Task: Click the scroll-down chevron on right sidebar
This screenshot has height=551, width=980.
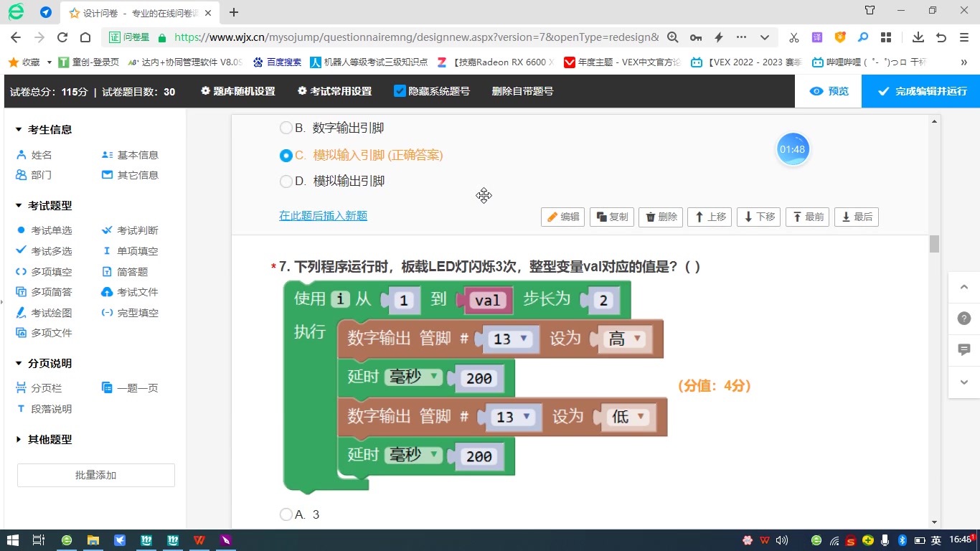Action: click(963, 382)
